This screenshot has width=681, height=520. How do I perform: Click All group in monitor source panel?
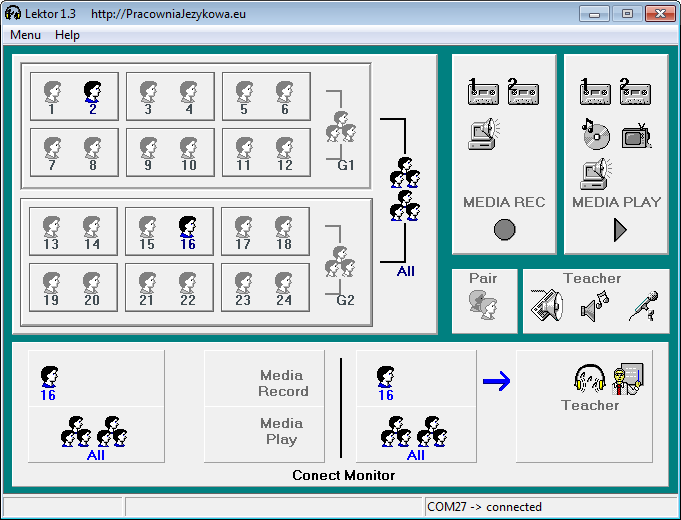tap(414, 438)
